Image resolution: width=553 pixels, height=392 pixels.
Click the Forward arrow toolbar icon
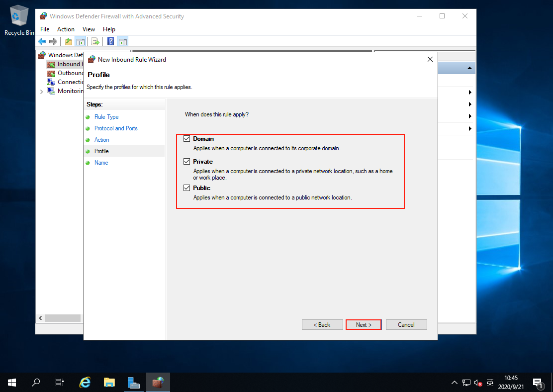[53, 42]
